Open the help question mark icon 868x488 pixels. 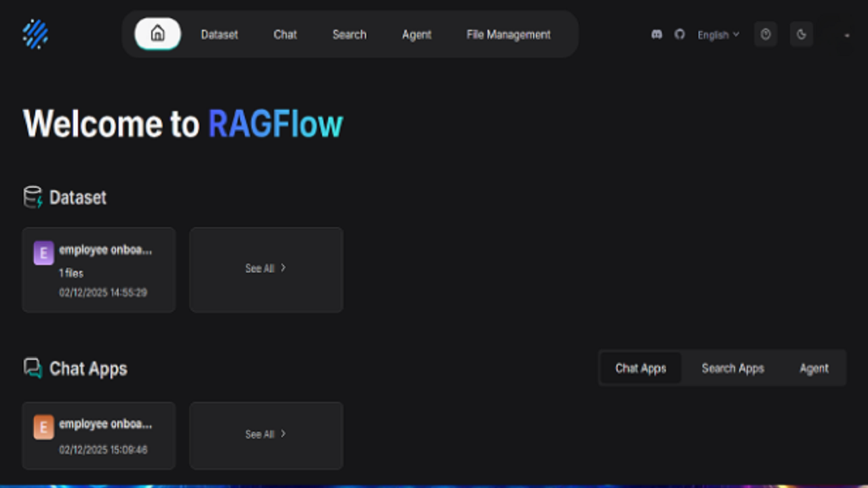pyautogui.click(x=766, y=34)
